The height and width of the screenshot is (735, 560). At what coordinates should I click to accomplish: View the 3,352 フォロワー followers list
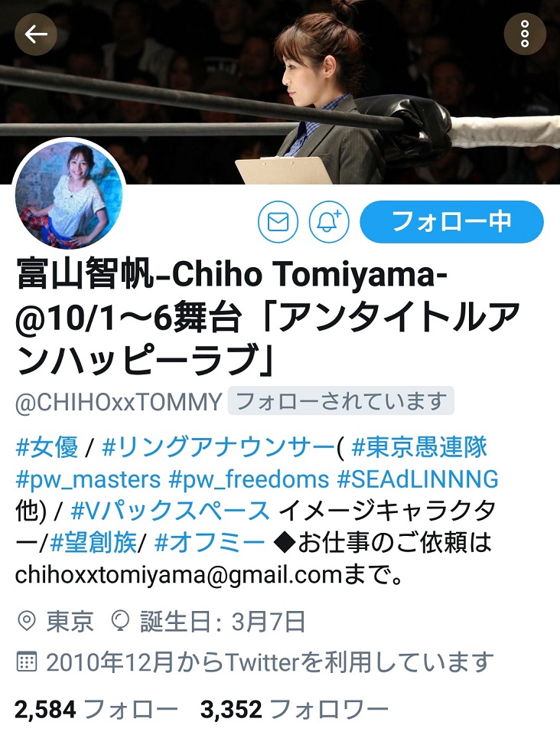click(294, 709)
